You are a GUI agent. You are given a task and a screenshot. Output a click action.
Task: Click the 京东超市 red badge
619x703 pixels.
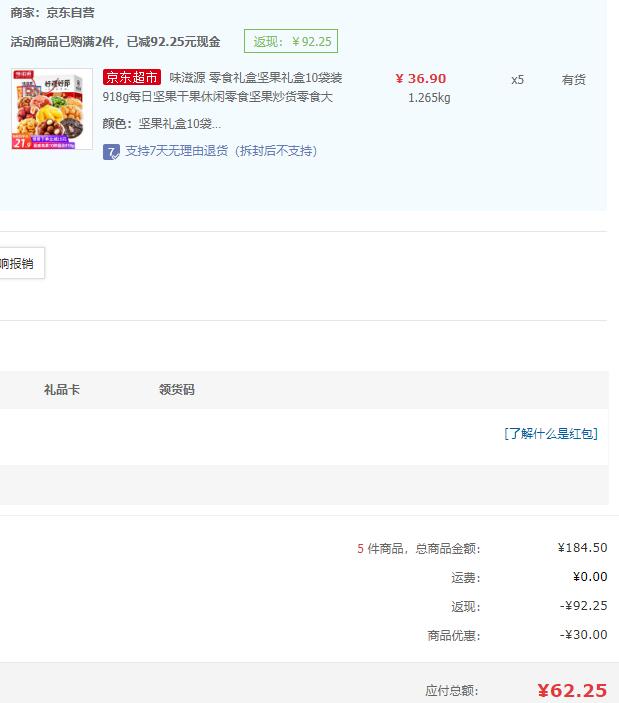coord(132,77)
